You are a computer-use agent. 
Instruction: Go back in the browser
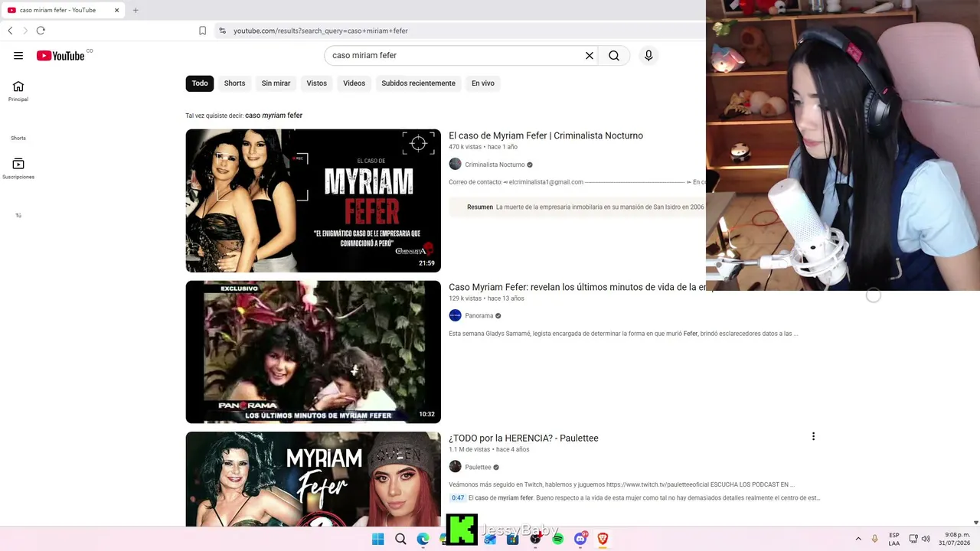[10, 31]
